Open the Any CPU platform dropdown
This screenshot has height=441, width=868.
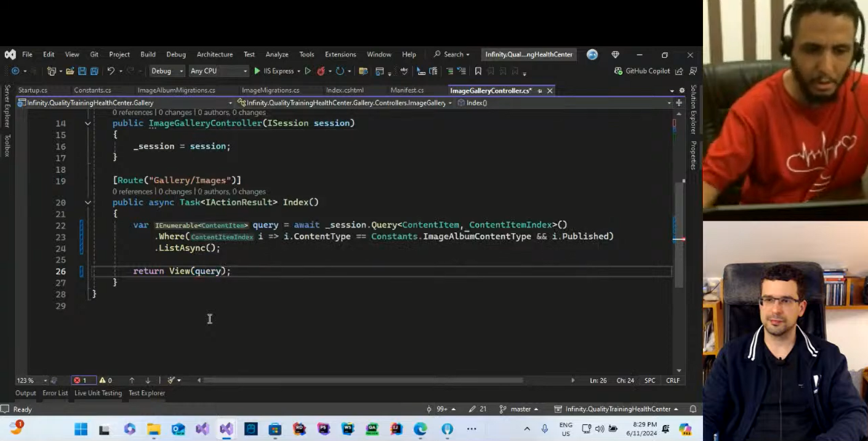pos(219,71)
